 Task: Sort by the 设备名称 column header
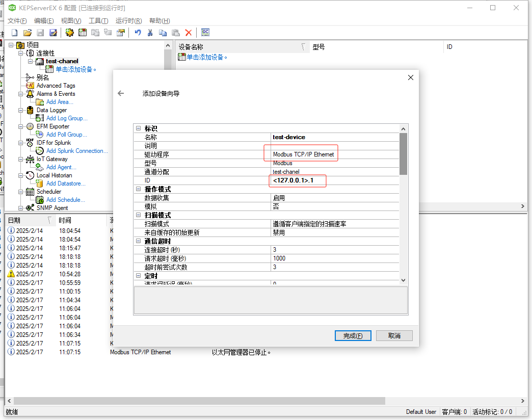[x=243, y=47]
